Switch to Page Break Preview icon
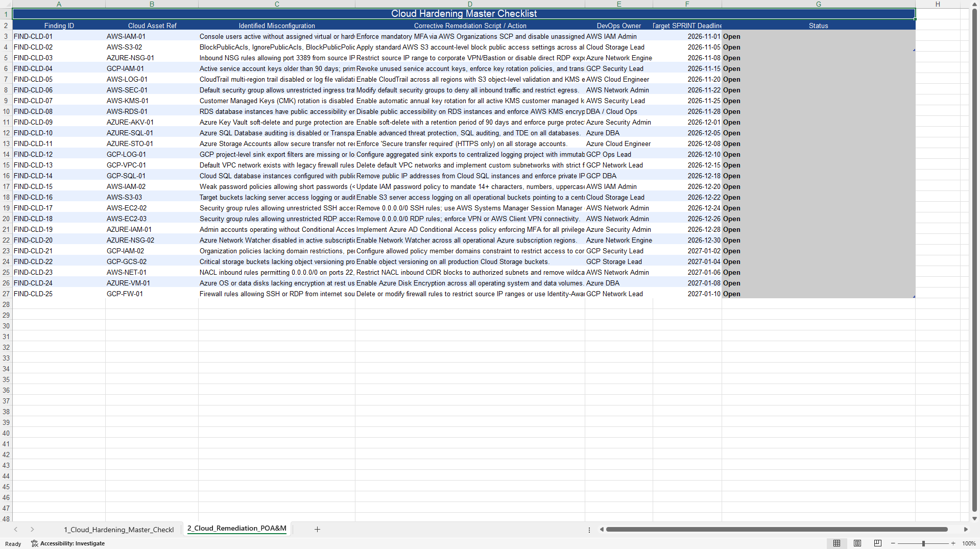The image size is (980, 549). [878, 543]
